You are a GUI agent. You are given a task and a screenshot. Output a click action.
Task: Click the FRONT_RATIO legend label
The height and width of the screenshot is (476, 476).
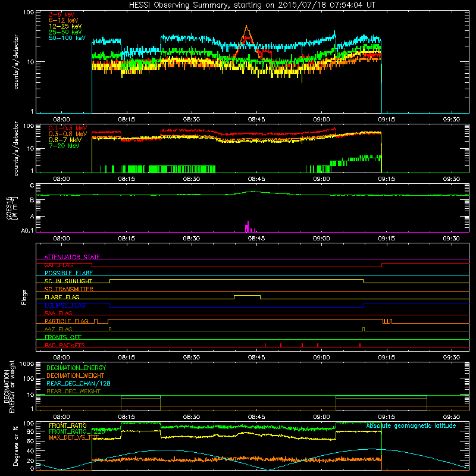pos(68,425)
